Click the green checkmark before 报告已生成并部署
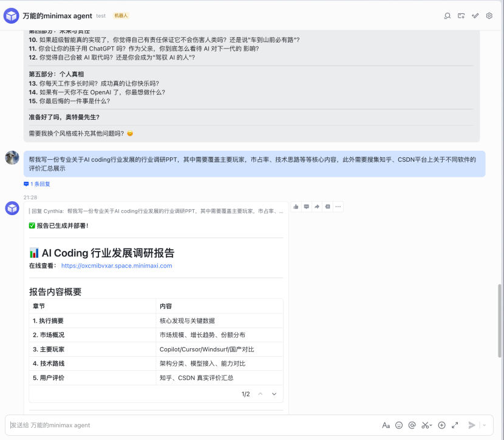 click(32, 225)
